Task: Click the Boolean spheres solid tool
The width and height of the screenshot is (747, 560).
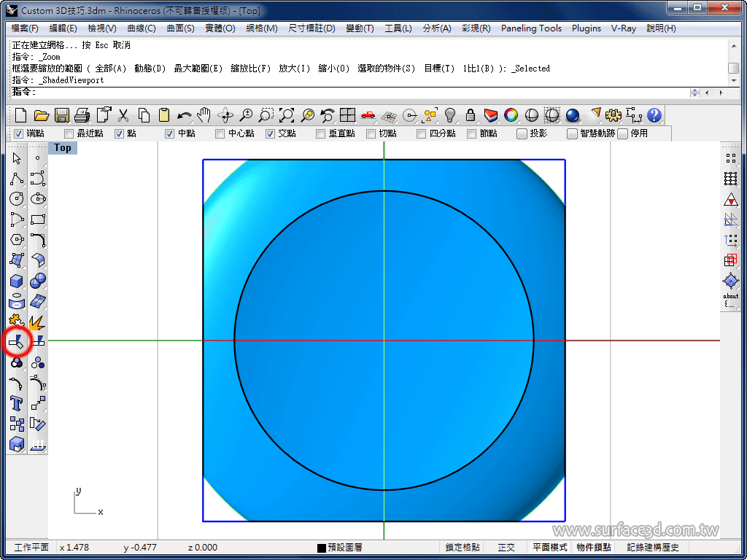Action: (38, 281)
